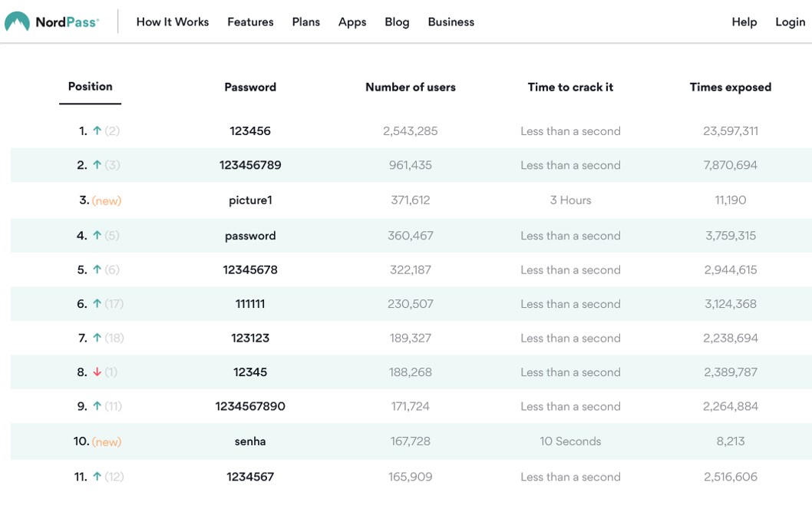Click the 111111 password cell
812x509 pixels.
point(250,304)
